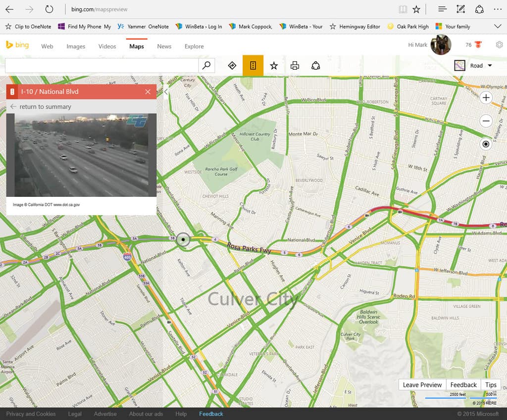
Task: Toggle the traffic layer button
Action: pos(253,66)
